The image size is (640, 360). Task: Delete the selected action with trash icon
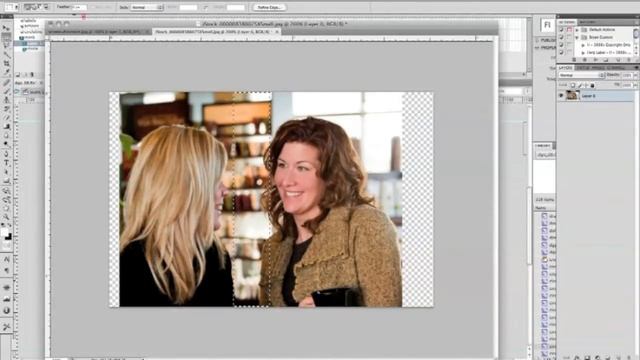(629, 60)
